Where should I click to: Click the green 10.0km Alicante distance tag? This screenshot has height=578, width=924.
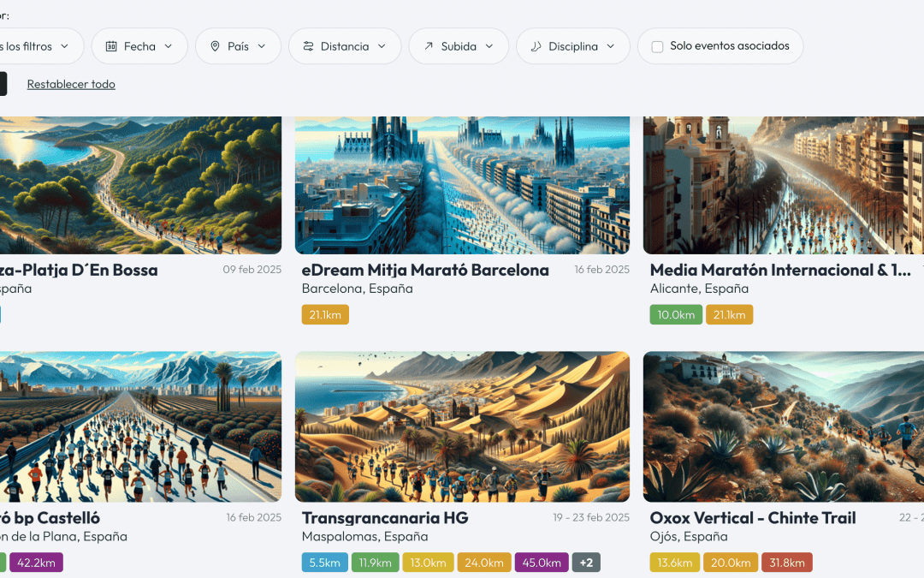click(676, 314)
